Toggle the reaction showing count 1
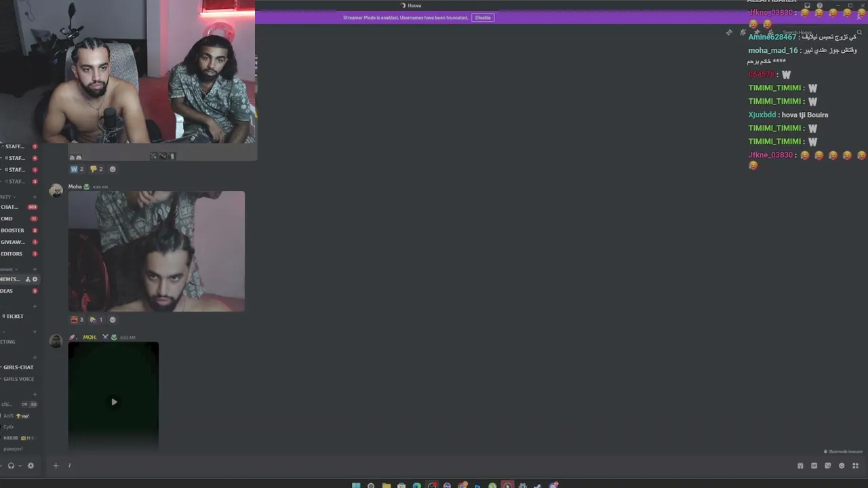Image resolution: width=868 pixels, height=488 pixels. tap(96, 319)
